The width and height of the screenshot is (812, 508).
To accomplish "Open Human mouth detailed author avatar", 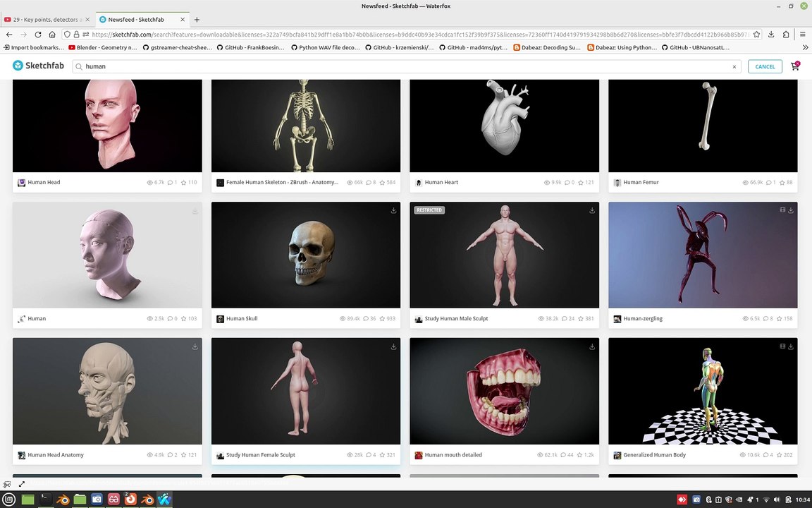I will coord(419,455).
